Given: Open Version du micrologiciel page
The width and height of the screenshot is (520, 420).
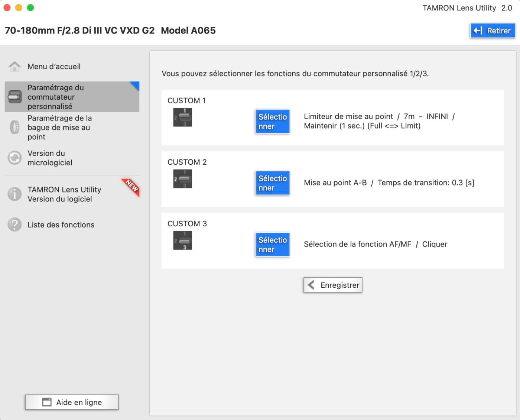Looking at the screenshot, I should [50, 158].
